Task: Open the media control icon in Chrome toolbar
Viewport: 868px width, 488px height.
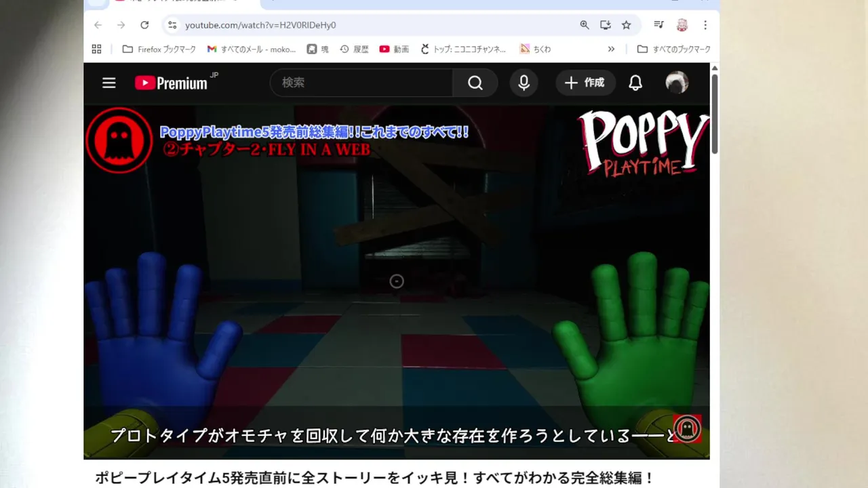Action: (658, 25)
